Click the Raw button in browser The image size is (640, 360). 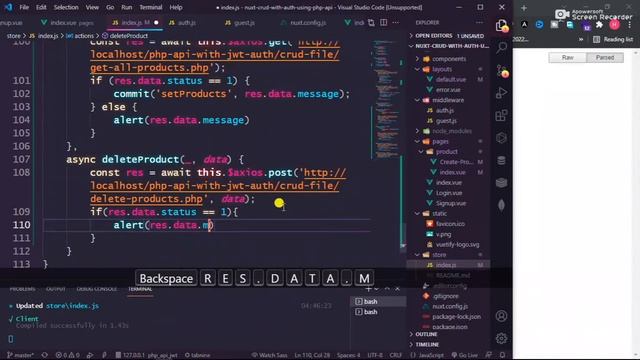pos(567,58)
